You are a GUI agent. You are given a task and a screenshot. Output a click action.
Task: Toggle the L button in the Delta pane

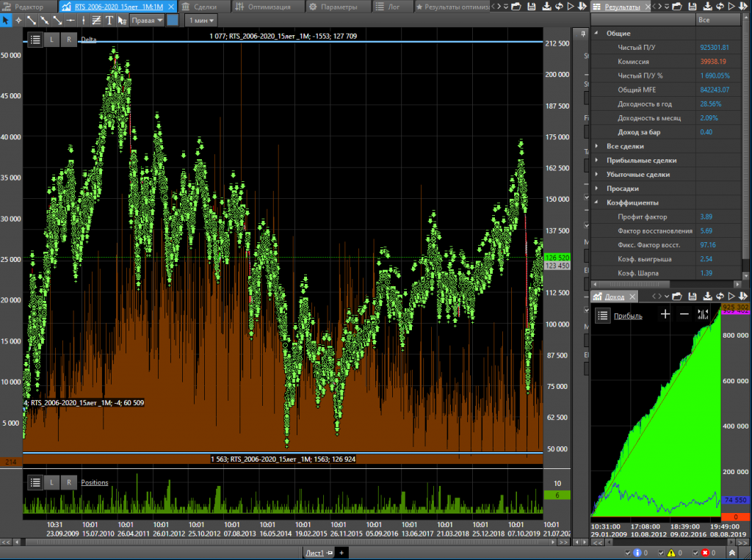pos(52,40)
